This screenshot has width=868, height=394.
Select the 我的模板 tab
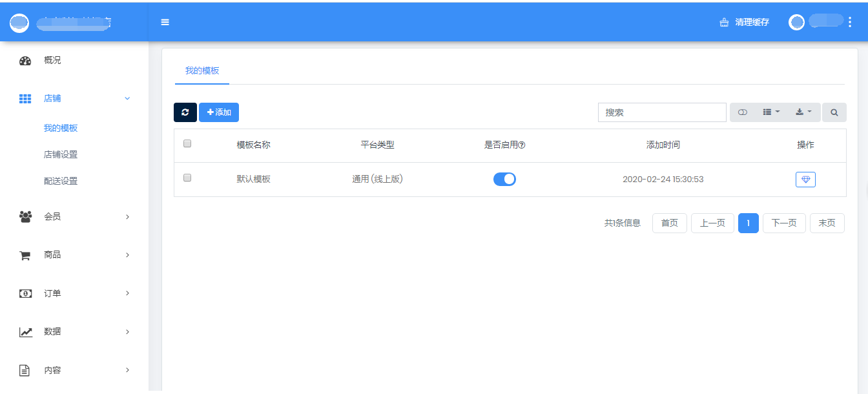point(202,71)
